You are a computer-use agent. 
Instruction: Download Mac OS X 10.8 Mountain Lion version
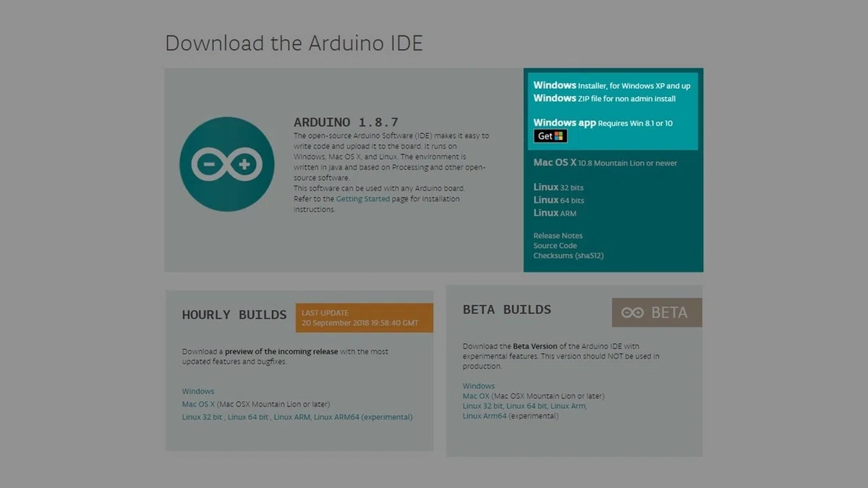(605, 163)
